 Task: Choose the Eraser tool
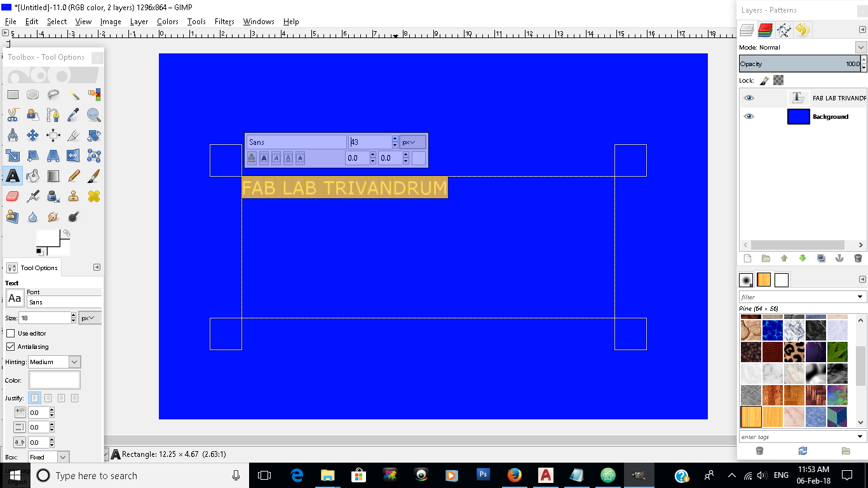tap(13, 196)
